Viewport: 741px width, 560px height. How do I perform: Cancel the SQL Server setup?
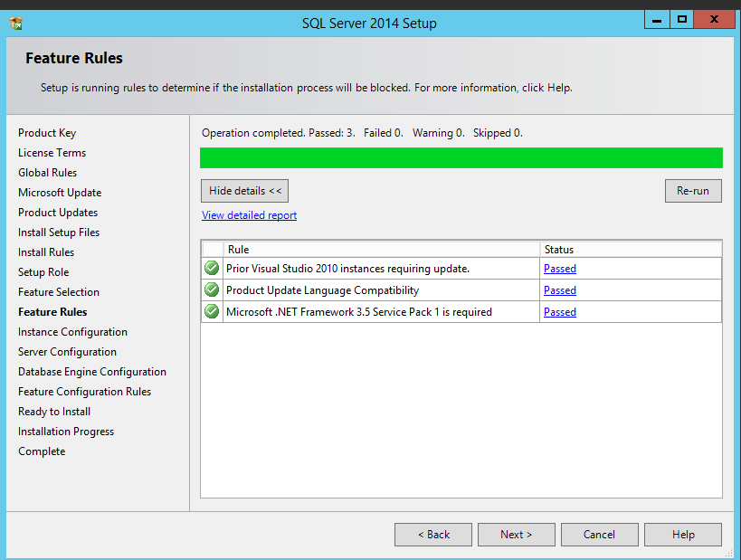point(599,535)
